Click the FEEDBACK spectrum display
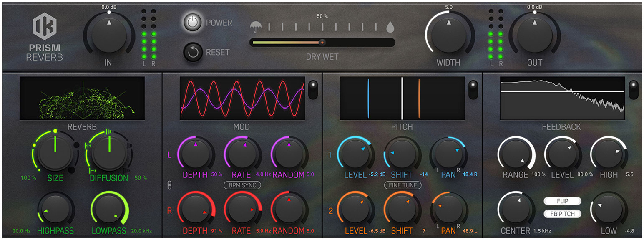Viewport: 644px width, 240px height. [563, 99]
